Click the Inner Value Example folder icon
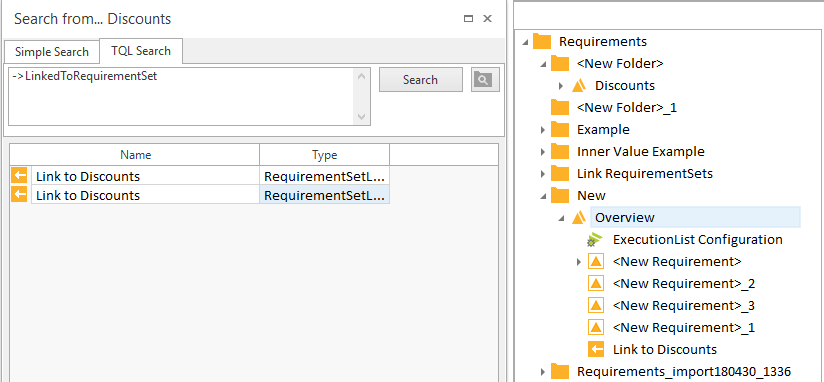Viewport: 824px width, 382px height. point(560,151)
